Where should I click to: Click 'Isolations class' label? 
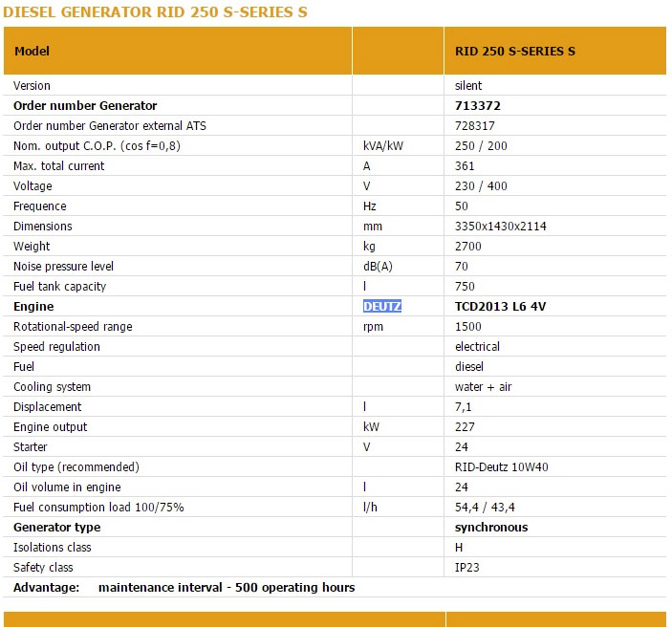(52, 548)
